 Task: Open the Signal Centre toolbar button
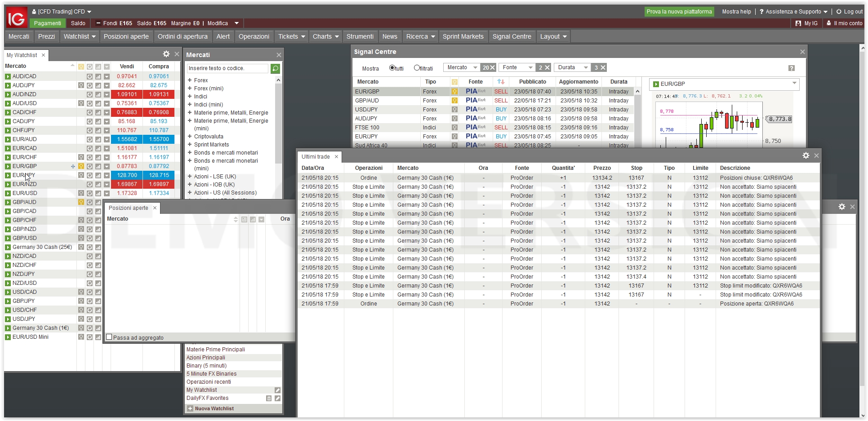coord(512,36)
